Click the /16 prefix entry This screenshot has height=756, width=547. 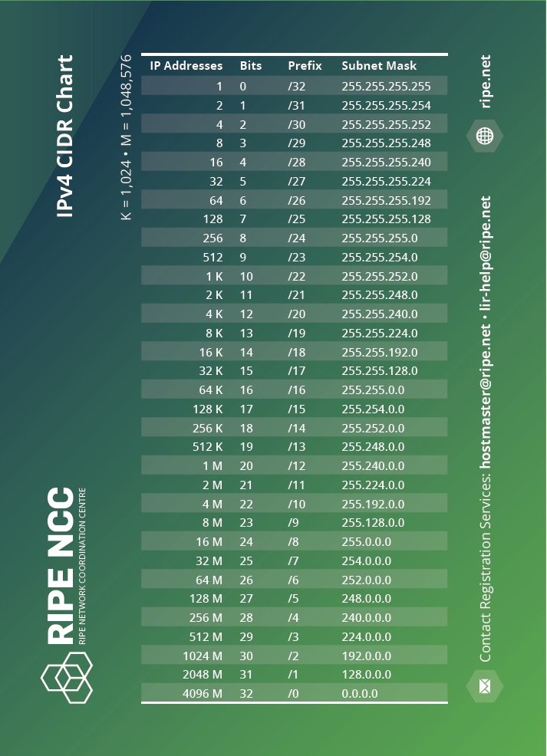(x=297, y=390)
